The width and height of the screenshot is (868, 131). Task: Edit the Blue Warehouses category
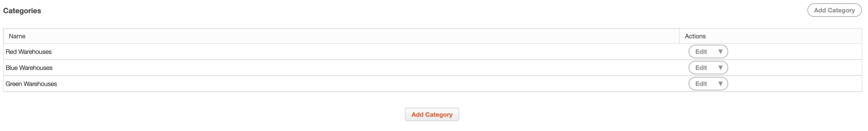701,68
